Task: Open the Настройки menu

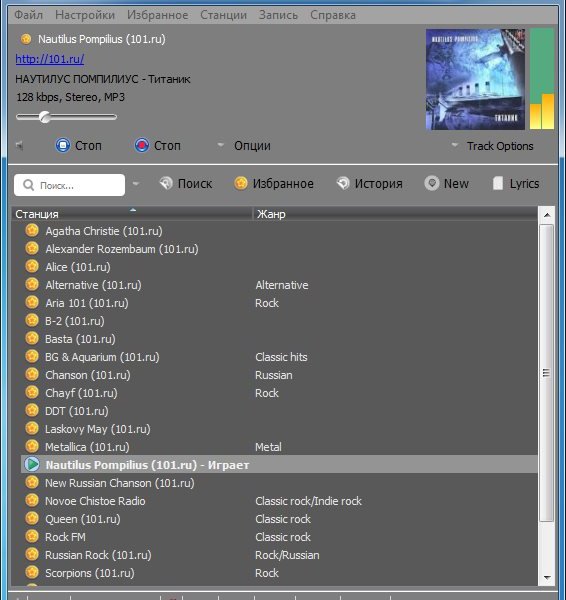Action: pos(85,15)
